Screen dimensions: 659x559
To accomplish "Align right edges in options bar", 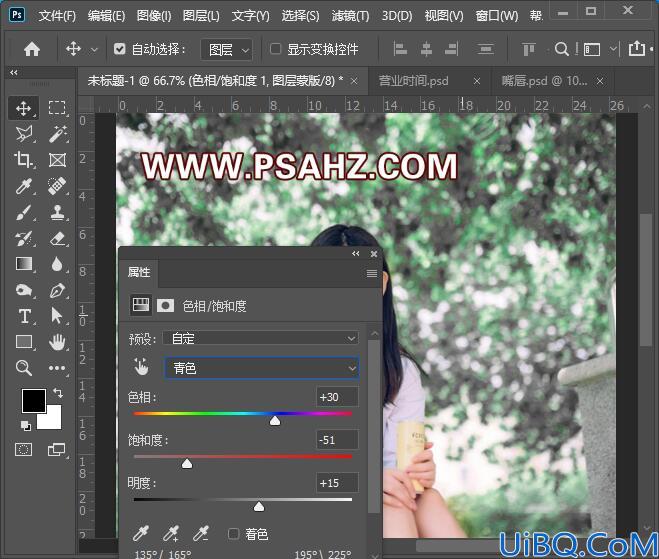I will 451,49.
